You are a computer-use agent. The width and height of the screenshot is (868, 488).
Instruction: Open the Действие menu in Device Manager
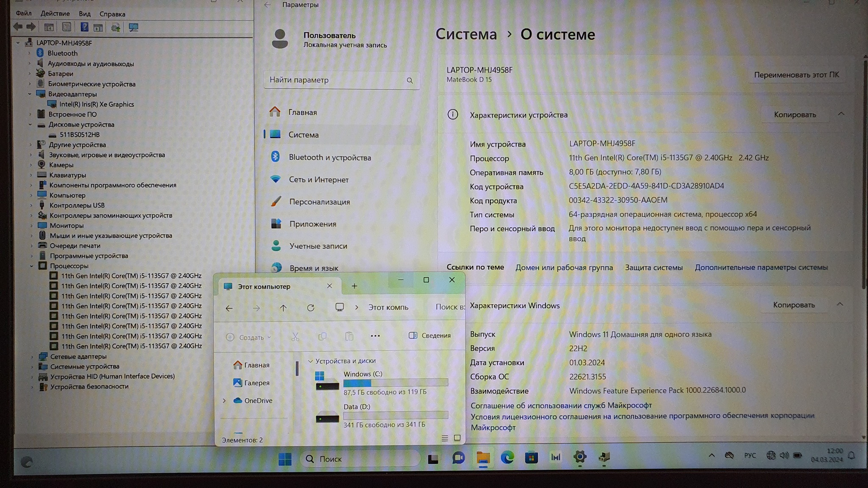[x=55, y=14]
